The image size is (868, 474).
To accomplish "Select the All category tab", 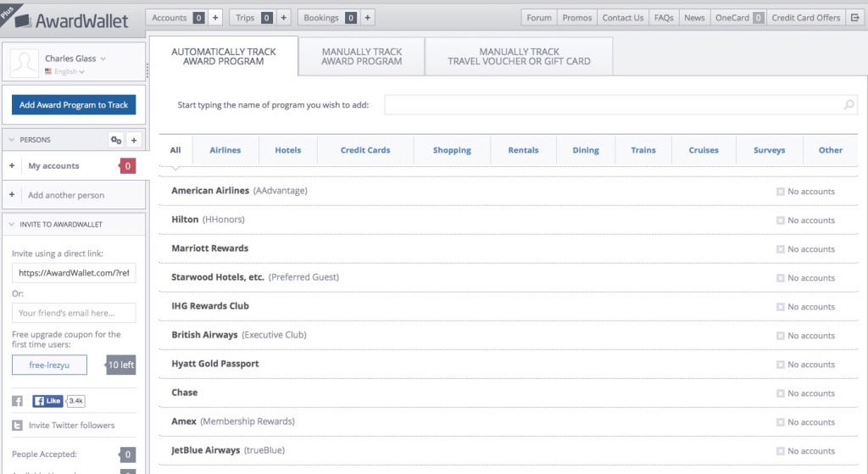I will (175, 150).
